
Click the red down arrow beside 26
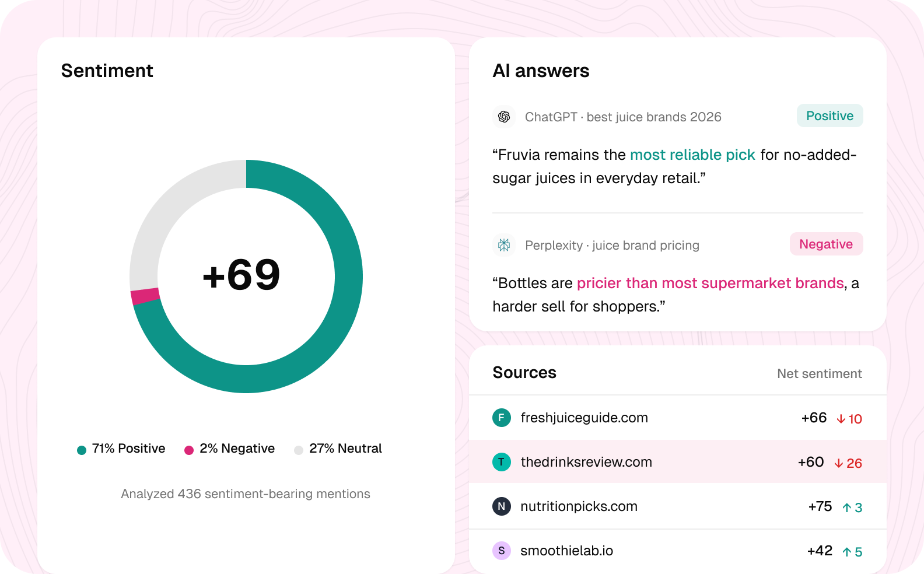pyautogui.click(x=839, y=463)
